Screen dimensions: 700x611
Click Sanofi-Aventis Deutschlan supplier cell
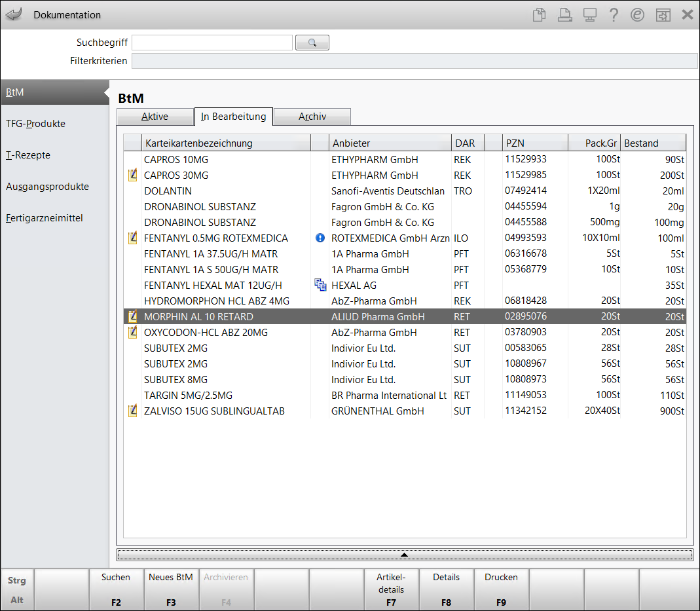click(388, 191)
